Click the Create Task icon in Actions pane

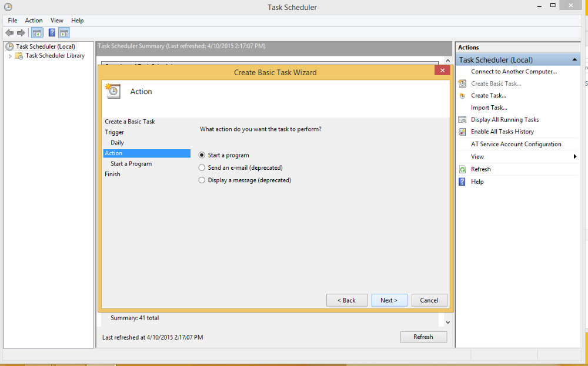(x=463, y=96)
